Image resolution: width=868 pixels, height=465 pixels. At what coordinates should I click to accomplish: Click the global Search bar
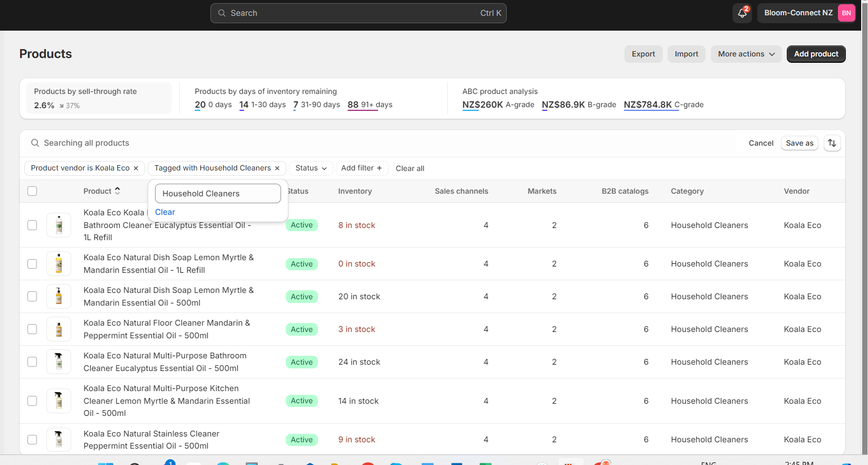point(359,13)
